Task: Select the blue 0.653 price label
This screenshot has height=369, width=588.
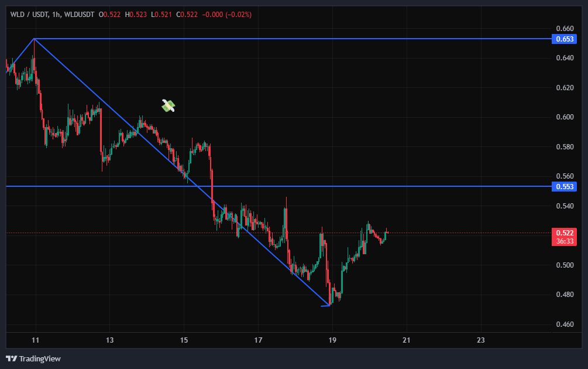Action: tap(564, 39)
